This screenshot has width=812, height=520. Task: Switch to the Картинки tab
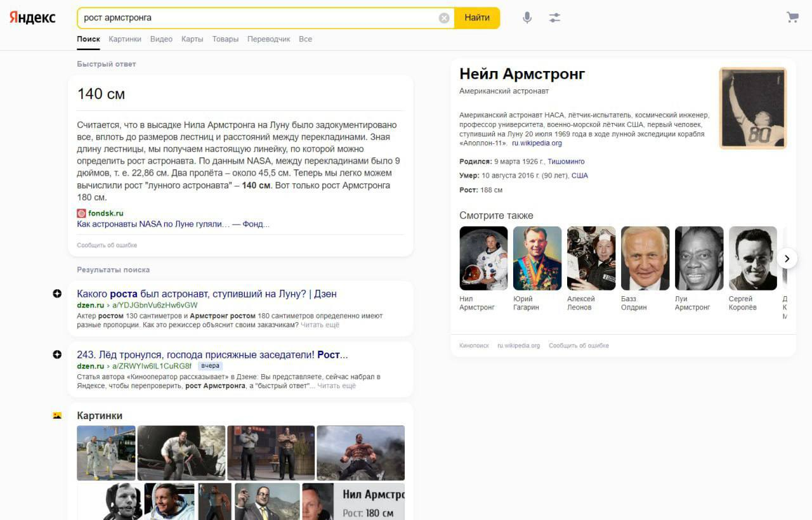pos(125,39)
